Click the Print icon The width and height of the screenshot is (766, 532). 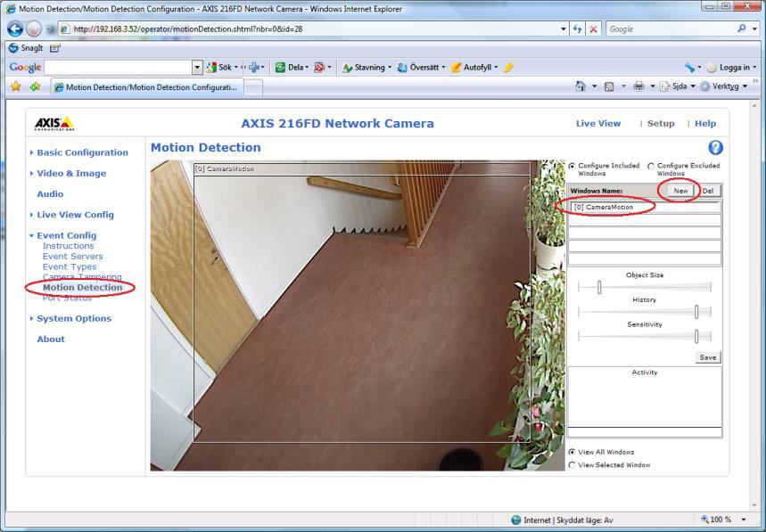[x=638, y=86]
